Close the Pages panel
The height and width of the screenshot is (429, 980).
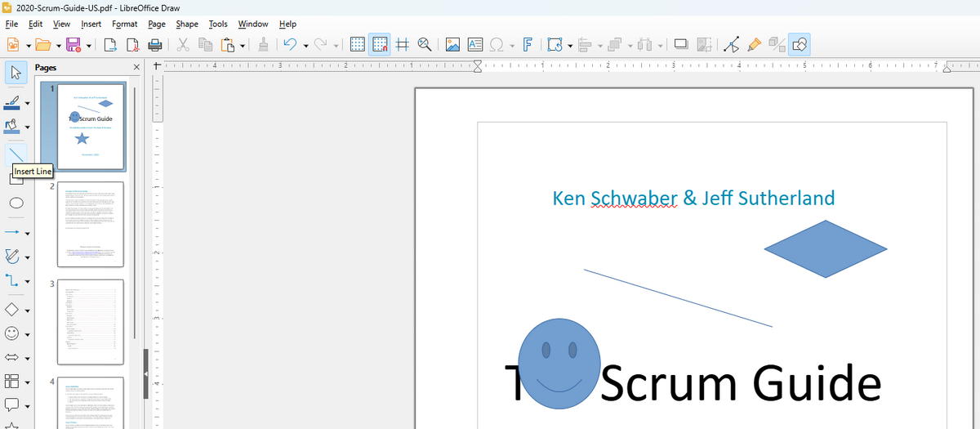click(136, 66)
